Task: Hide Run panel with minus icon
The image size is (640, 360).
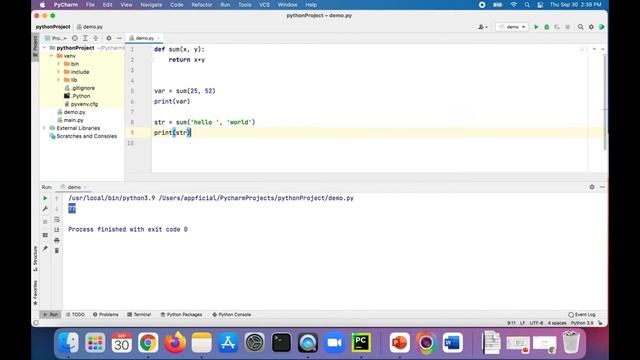Action: point(602,187)
